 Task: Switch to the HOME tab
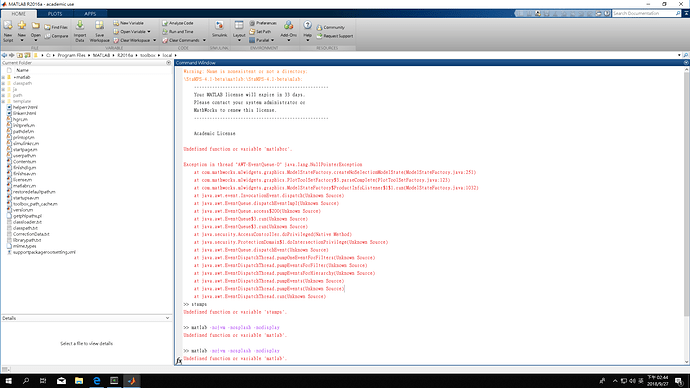click(18, 14)
